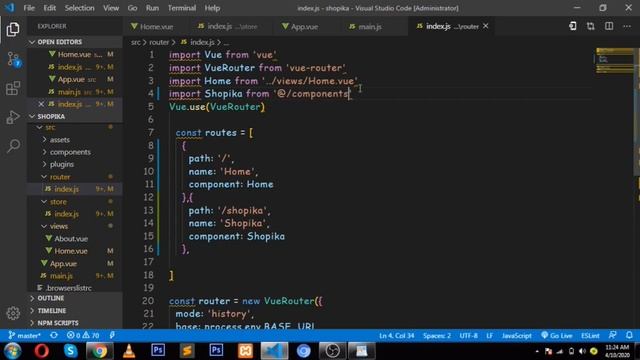This screenshot has height=360, width=640.
Task: Open the View menu
Action: pos(111,8)
